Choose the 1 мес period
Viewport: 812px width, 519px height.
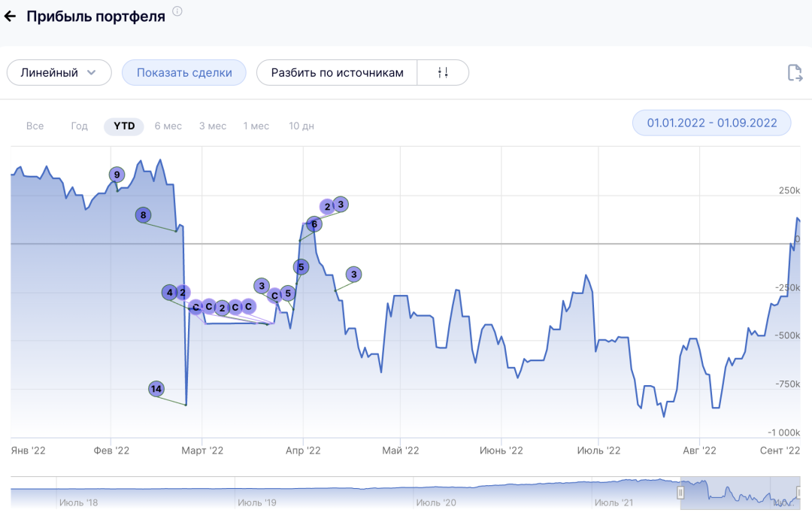tap(256, 126)
